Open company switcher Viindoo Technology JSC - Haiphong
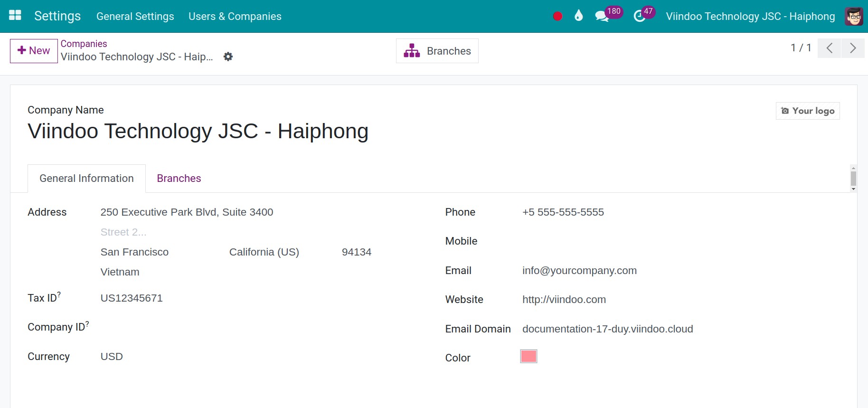The height and width of the screenshot is (408, 868). (x=750, y=16)
